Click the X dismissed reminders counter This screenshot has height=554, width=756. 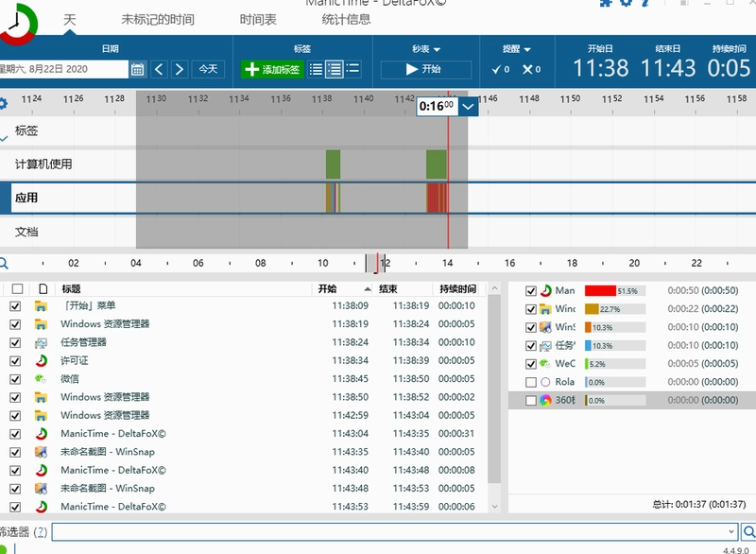(531, 69)
